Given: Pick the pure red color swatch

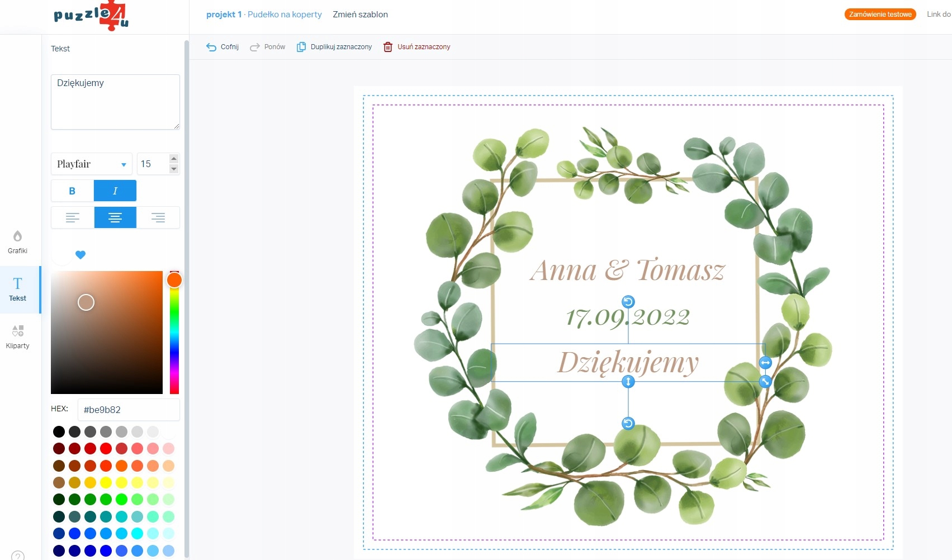Looking at the screenshot, I should pos(106,448).
